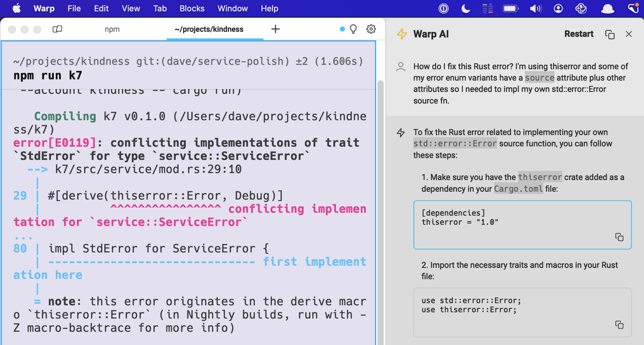Open the volume control in menu bar
This screenshot has height=345, width=644.
tap(535, 8)
